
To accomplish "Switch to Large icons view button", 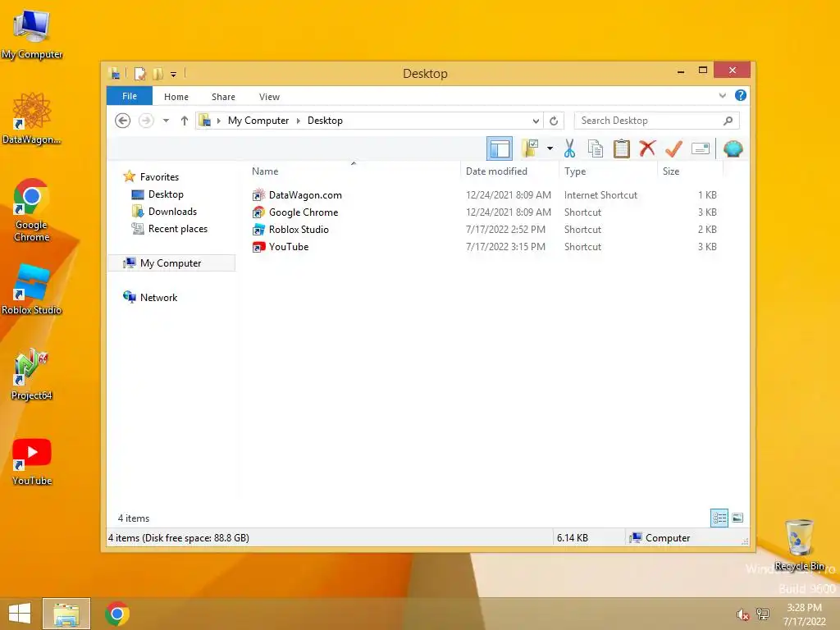I will pos(737,518).
